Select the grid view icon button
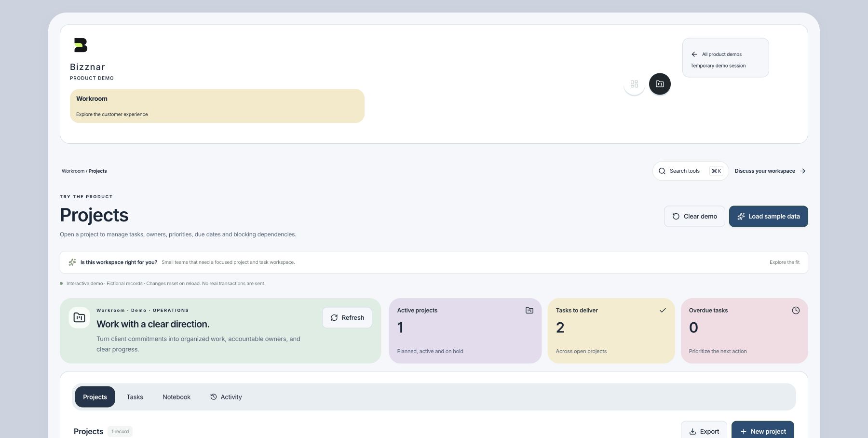The image size is (868, 438). (634, 84)
